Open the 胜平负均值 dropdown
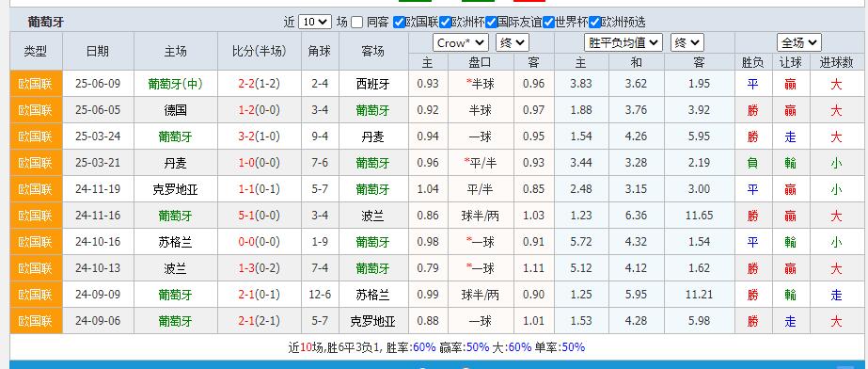This screenshot has height=369, width=868. tap(623, 42)
